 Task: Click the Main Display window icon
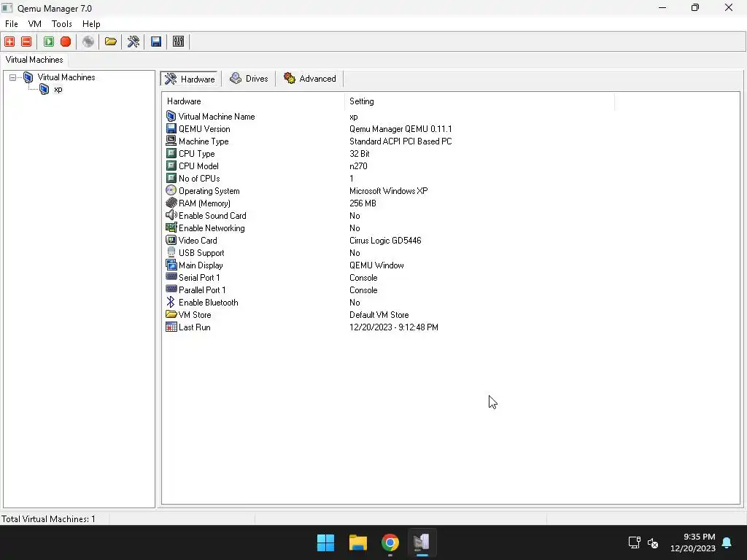(171, 265)
